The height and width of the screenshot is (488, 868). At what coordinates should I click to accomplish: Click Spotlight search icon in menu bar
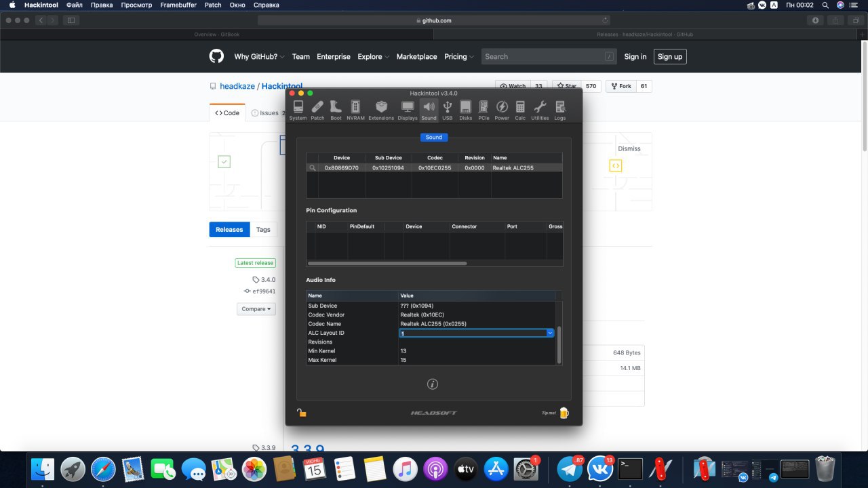click(825, 5)
